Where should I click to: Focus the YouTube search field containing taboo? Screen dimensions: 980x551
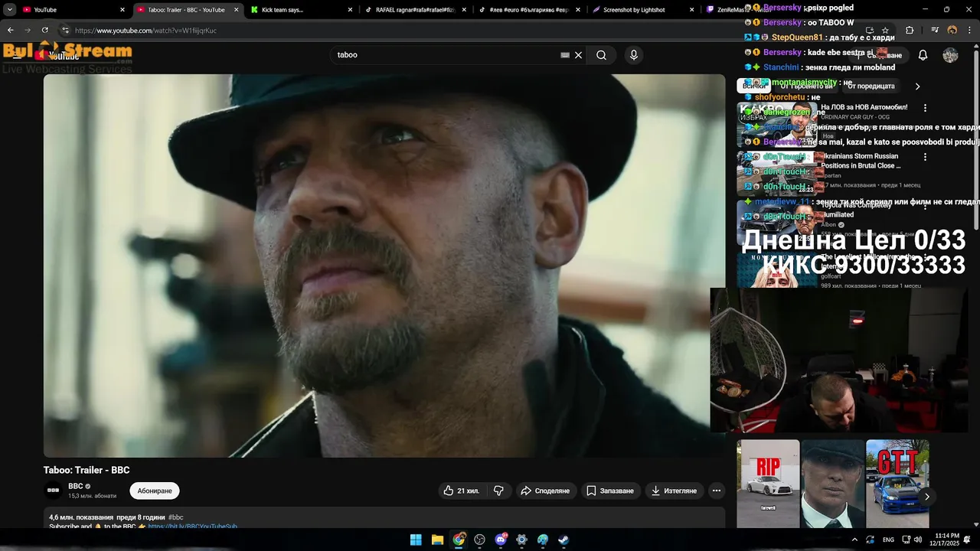(446, 55)
